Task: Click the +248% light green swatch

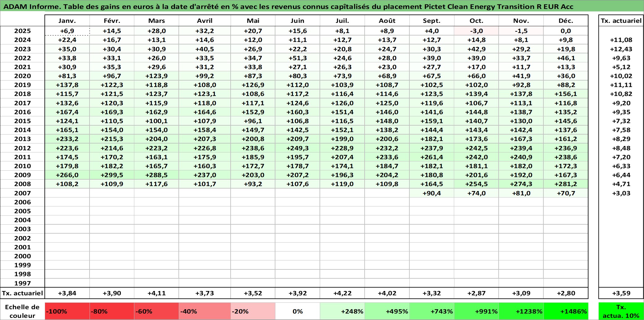Action: point(342,311)
